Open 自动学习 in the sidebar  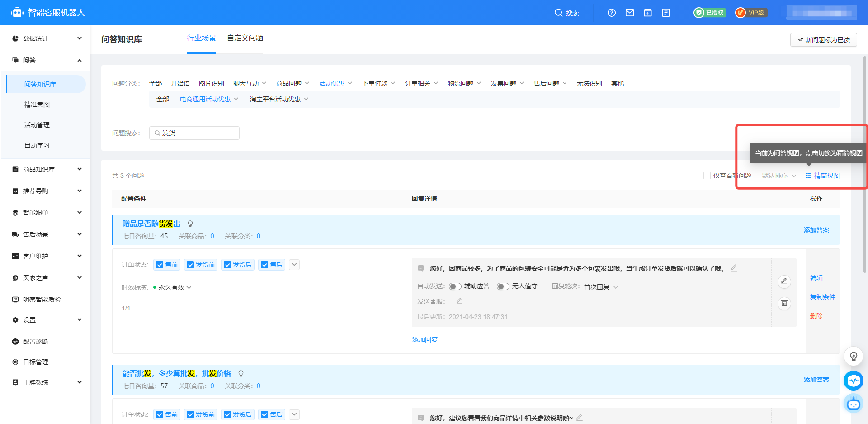pos(37,145)
